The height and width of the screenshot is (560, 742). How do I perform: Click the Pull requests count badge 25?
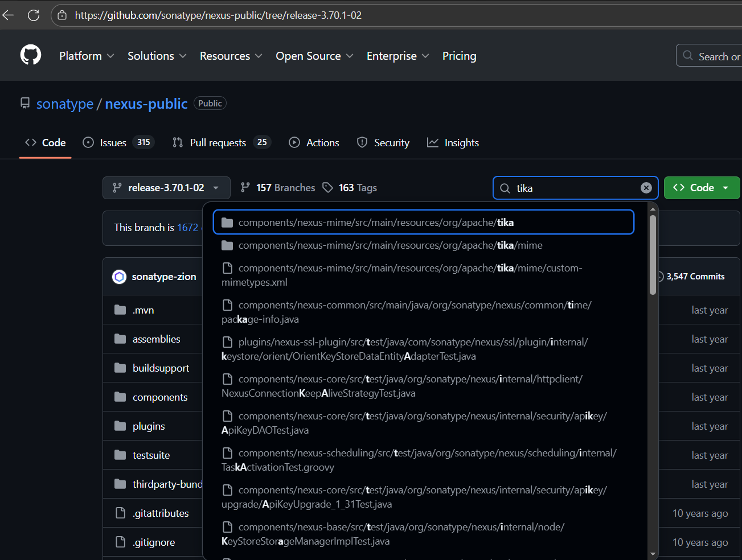click(x=262, y=142)
